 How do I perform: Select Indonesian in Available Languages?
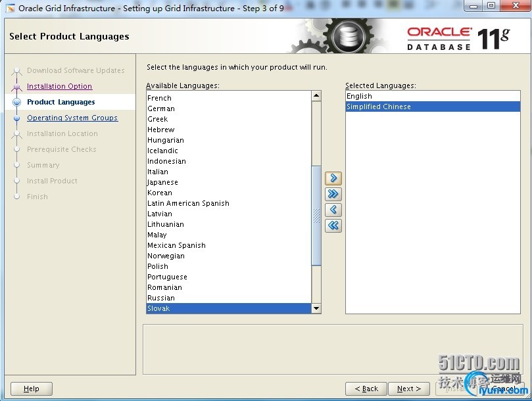(x=229, y=161)
